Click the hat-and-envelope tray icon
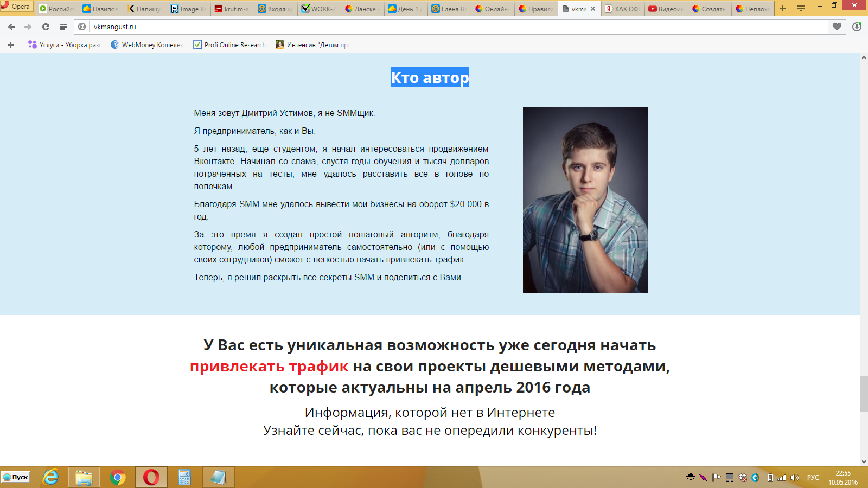Screen dimensions: 868x488 pyautogui.click(x=691, y=478)
